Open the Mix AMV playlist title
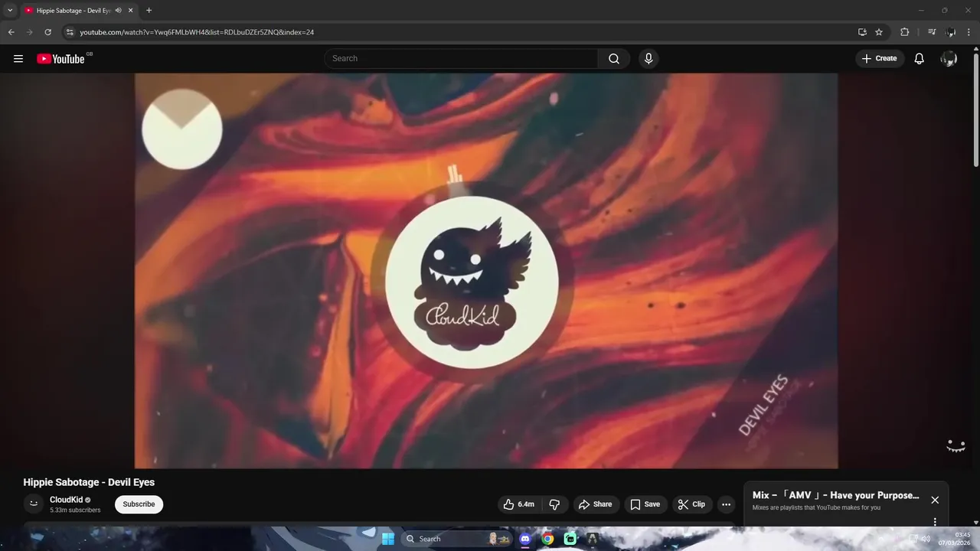This screenshot has height=551, width=980. tap(835, 495)
